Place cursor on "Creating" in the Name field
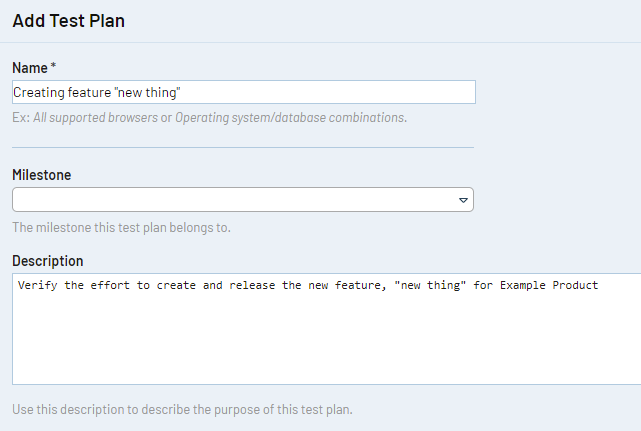Image resolution: width=641 pixels, height=431 pixels. [x=37, y=93]
